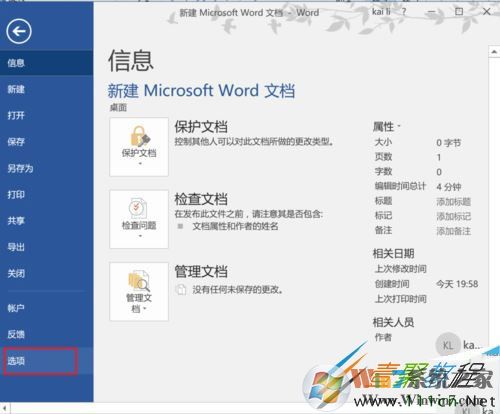Click the 'kai li' account name in title bar
This screenshot has height=414, width=500.
coord(381,12)
